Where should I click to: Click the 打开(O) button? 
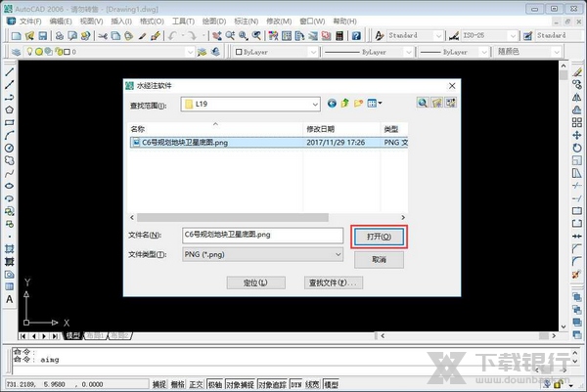click(x=379, y=237)
